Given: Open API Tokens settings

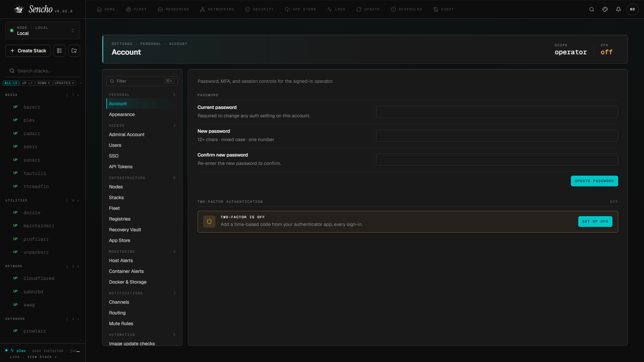Looking at the screenshot, I should [x=142, y=167].
